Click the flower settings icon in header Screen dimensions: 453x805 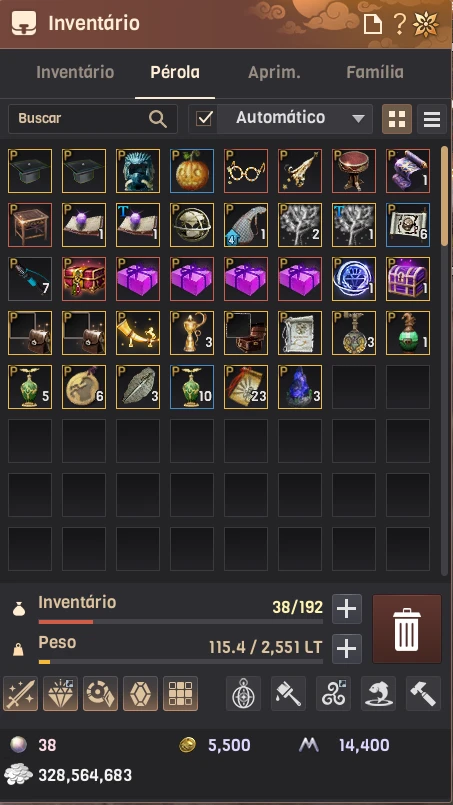point(426,24)
